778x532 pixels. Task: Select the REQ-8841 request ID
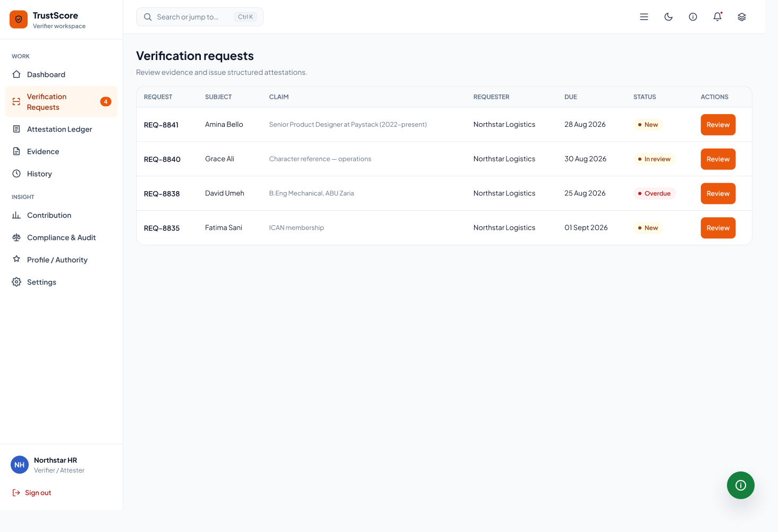pyautogui.click(x=161, y=125)
